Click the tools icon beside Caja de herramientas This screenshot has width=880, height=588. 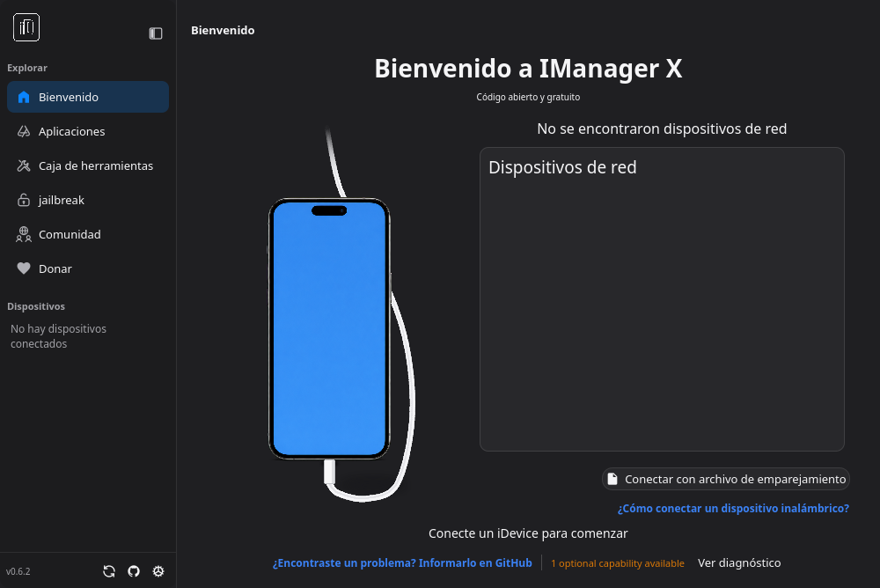24,165
